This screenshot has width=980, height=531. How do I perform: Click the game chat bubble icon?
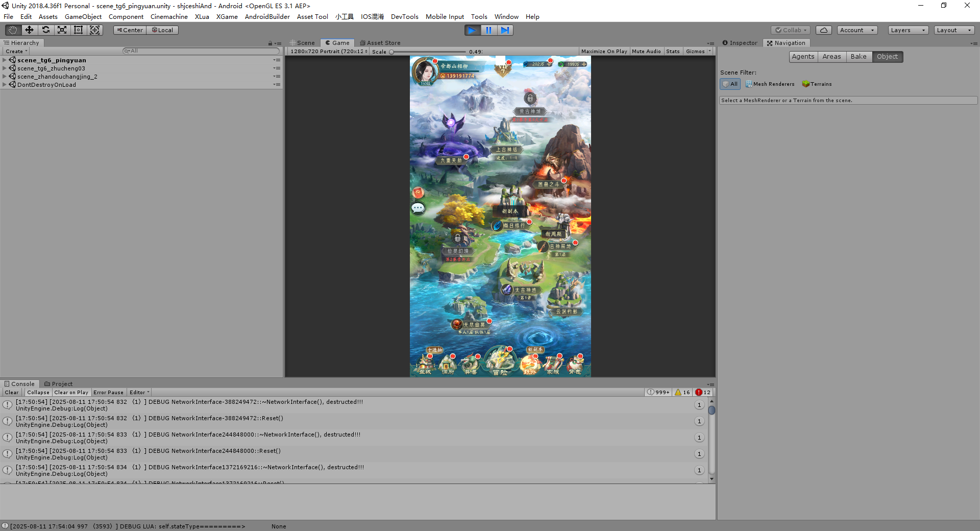coord(418,208)
